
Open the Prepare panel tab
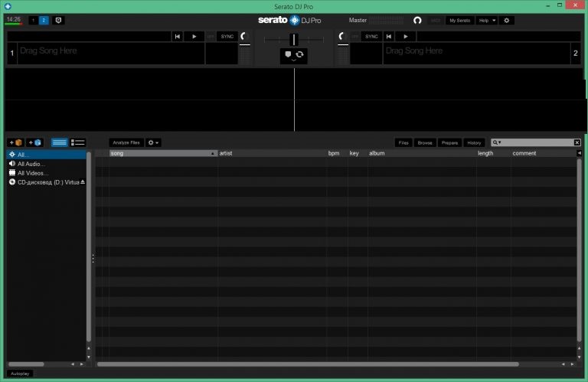click(449, 142)
